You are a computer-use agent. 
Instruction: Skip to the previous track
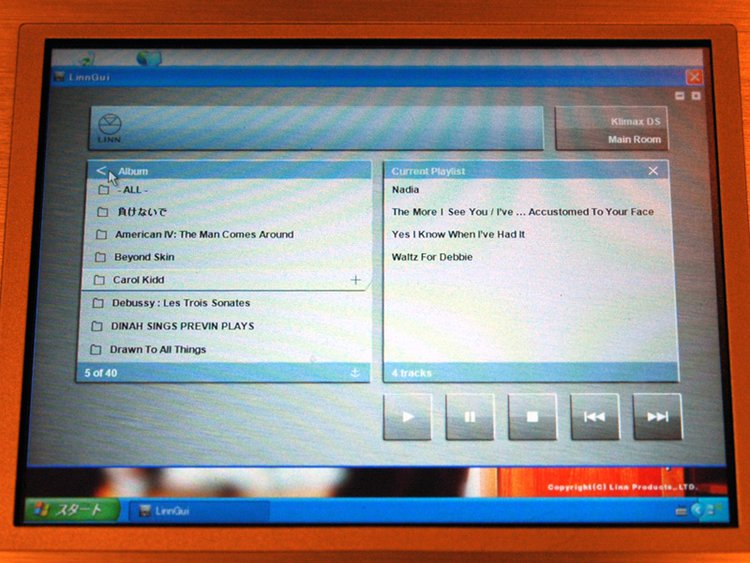tap(595, 416)
